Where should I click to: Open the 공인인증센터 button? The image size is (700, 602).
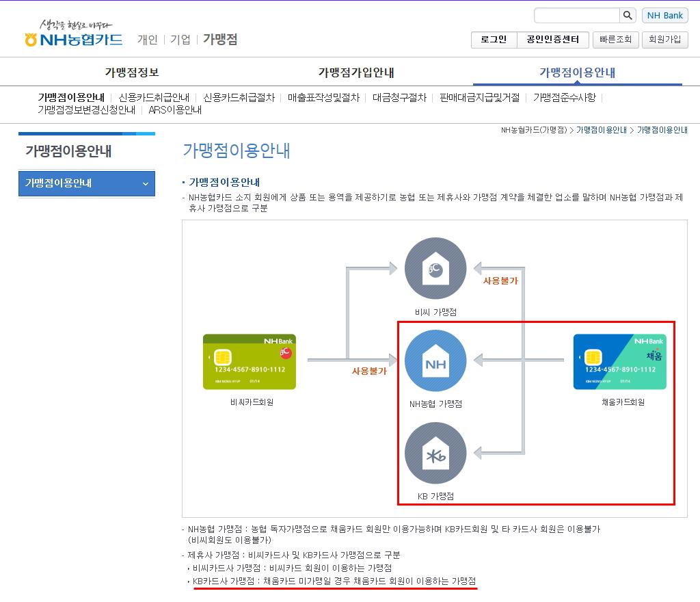552,40
